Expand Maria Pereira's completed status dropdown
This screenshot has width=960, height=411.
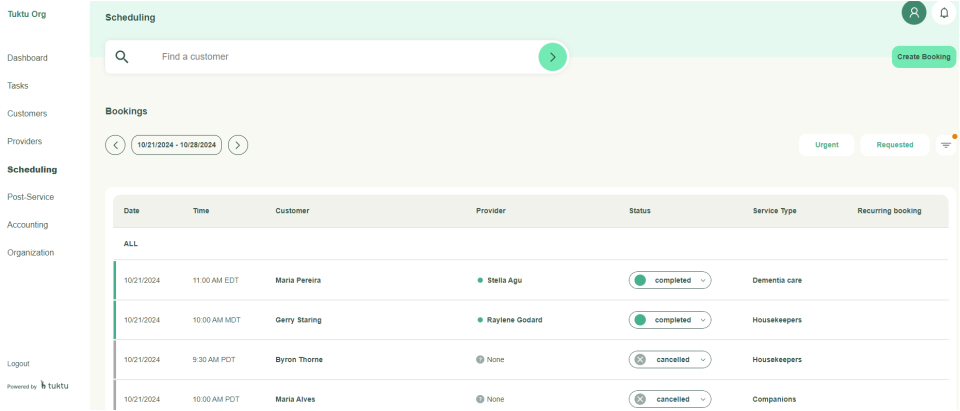tap(670, 280)
